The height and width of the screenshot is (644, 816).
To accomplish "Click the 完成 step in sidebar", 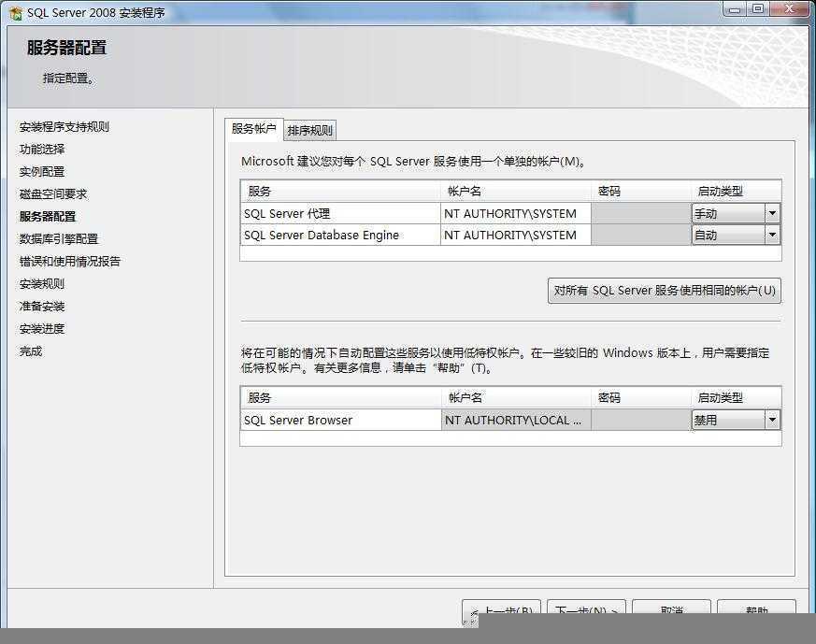I will point(31,351).
